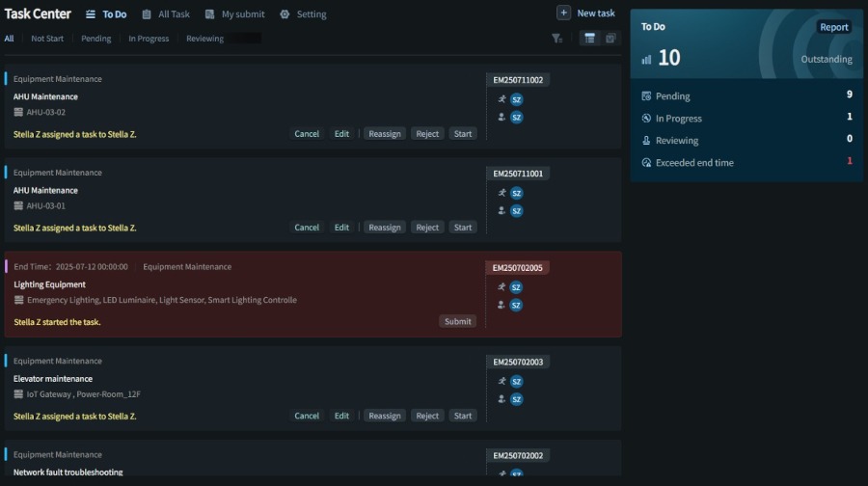
Task: Edit the AHU-03-02 task
Action: click(341, 134)
